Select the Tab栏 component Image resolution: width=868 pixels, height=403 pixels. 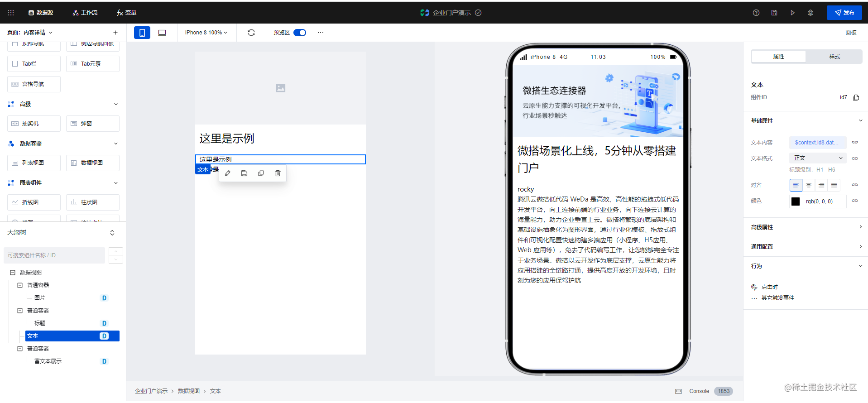pos(34,64)
